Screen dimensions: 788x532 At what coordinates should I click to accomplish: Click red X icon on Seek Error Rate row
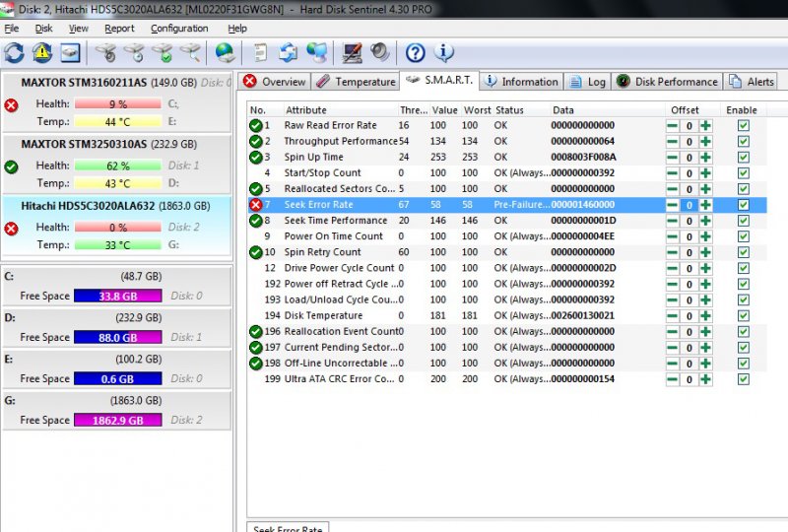click(256, 205)
